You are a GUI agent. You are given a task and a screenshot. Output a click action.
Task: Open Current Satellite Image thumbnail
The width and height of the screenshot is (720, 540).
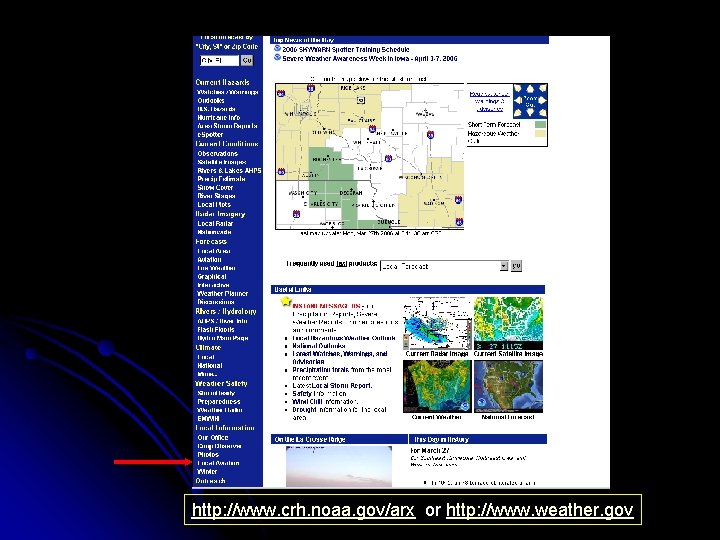[x=508, y=323]
